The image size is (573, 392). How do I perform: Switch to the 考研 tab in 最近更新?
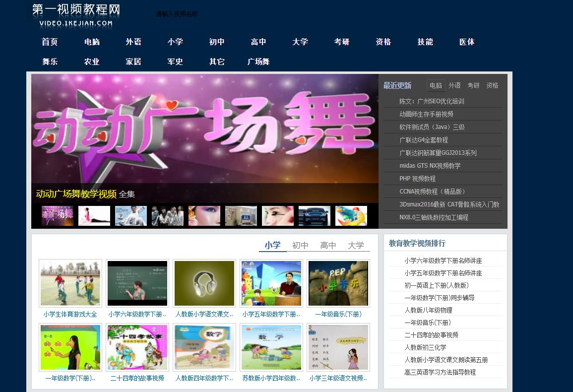point(473,85)
